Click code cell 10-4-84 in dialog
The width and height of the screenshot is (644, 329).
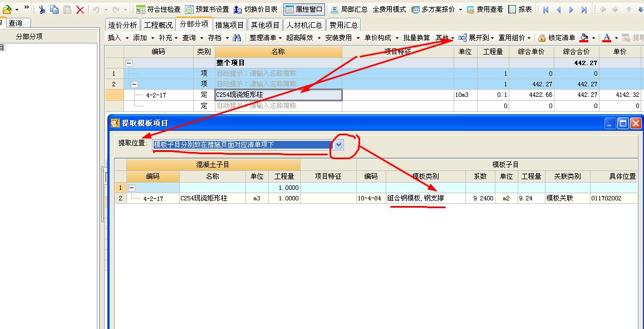[x=371, y=198]
